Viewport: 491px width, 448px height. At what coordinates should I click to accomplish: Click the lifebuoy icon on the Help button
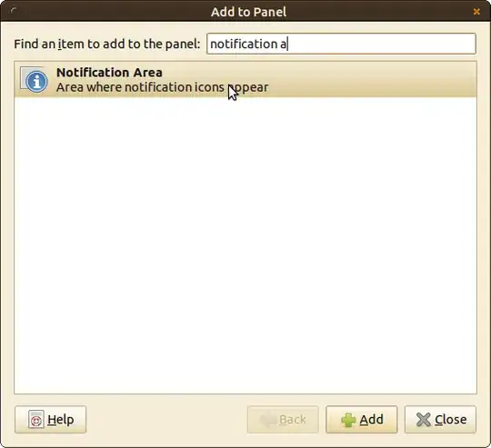pos(36,420)
